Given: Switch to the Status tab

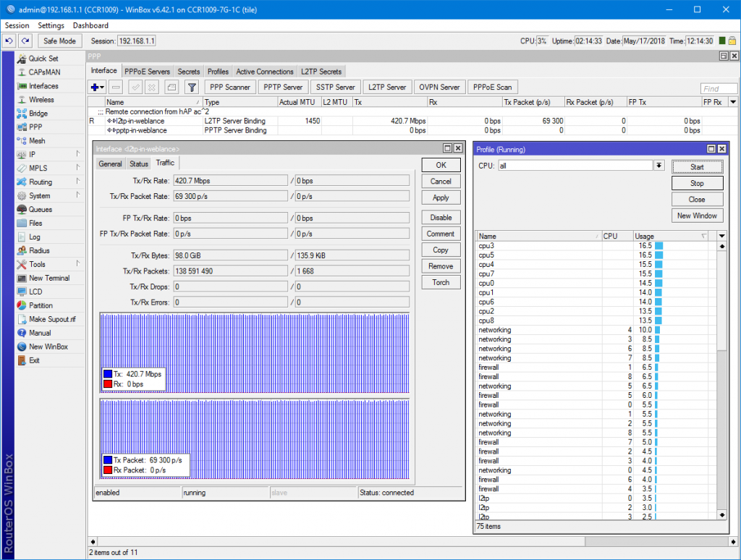Looking at the screenshot, I should pyautogui.click(x=138, y=163).
